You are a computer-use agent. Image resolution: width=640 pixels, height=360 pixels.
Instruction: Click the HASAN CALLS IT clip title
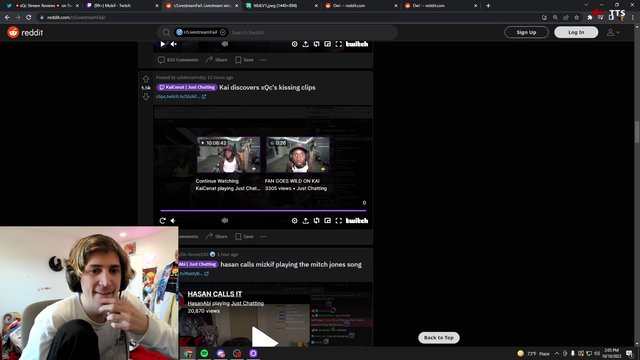pyautogui.click(x=215, y=294)
